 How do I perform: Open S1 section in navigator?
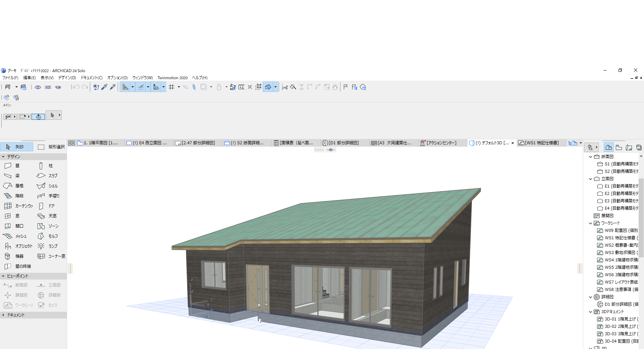click(x=618, y=164)
